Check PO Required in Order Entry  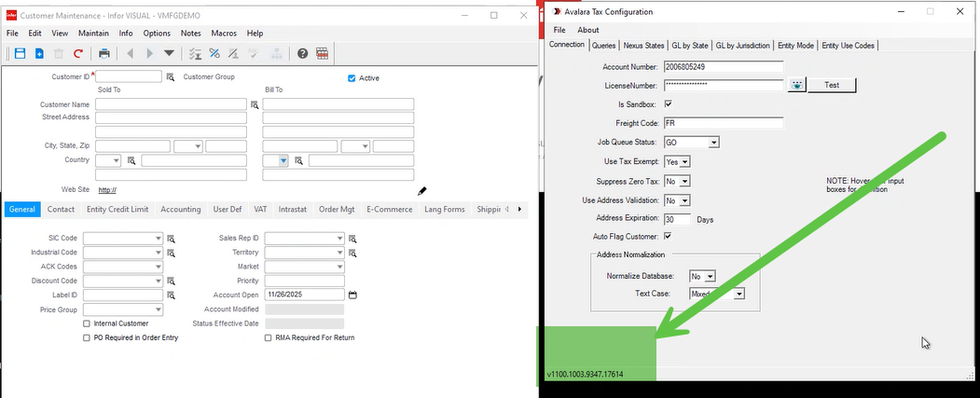point(87,338)
